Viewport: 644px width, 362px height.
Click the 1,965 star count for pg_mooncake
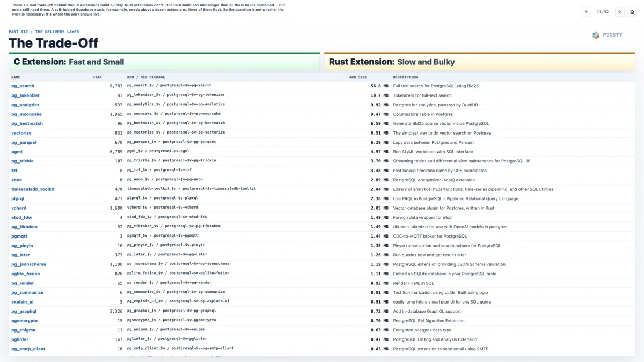pyautogui.click(x=116, y=114)
